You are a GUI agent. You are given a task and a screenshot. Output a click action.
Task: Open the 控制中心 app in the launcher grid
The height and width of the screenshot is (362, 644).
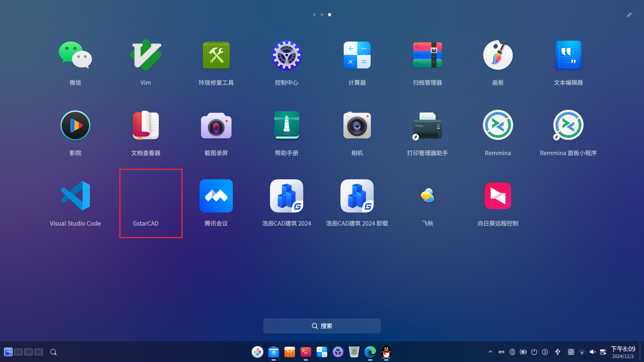click(286, 55)
